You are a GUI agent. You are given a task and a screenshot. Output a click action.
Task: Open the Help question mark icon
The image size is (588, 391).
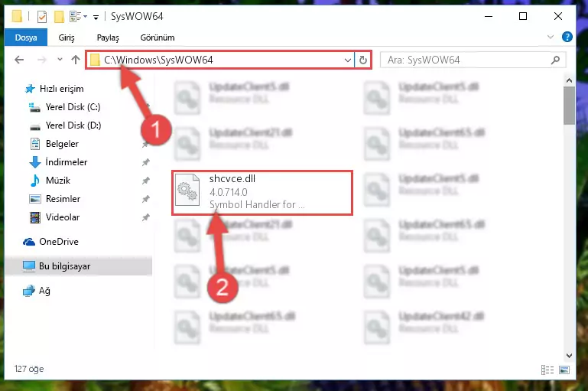(x=567, y=37)
